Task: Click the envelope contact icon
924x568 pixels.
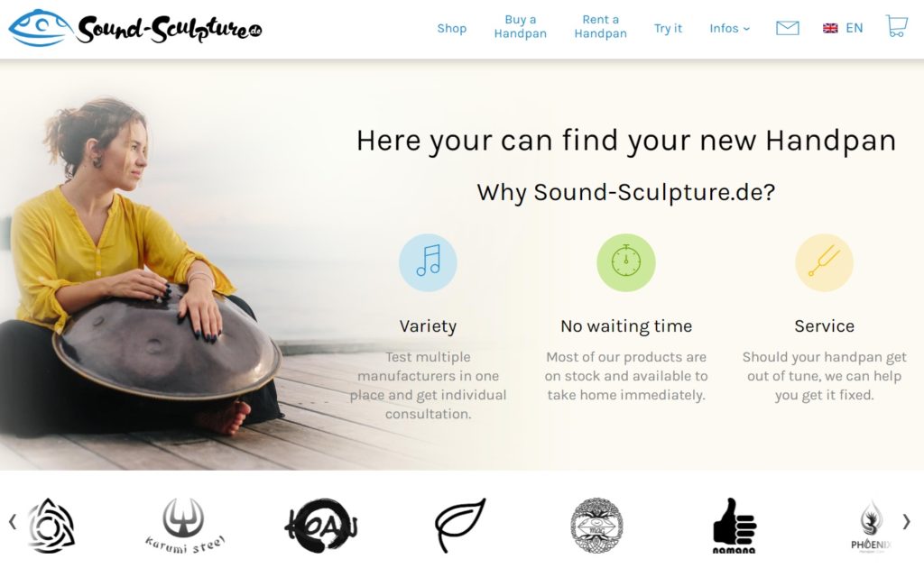Action: (x=787, y=28)
